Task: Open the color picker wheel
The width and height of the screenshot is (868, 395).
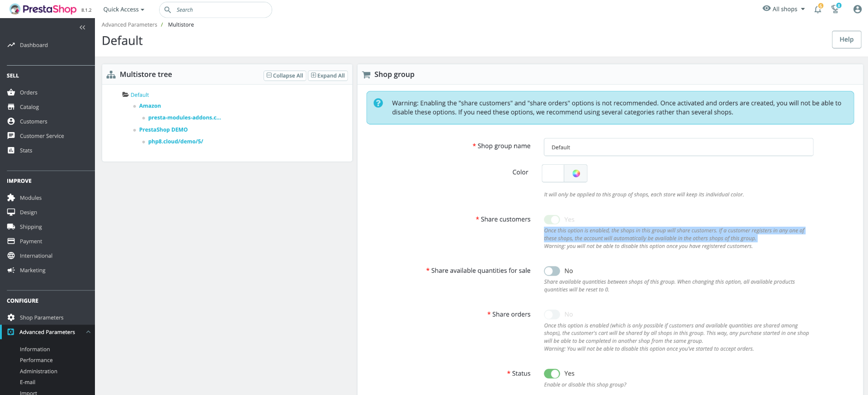Action: pyautogui.click(x=576, y=173)
